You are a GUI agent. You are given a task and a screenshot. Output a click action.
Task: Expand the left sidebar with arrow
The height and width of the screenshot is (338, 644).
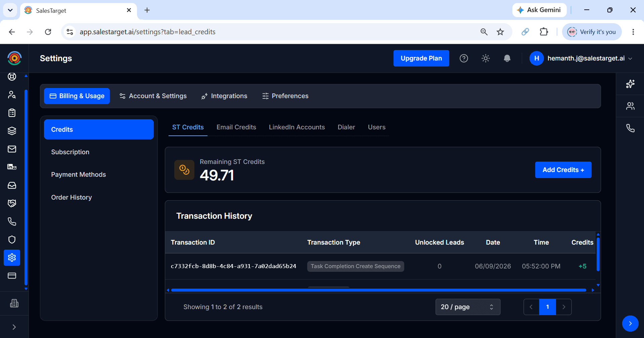(14, 327)
